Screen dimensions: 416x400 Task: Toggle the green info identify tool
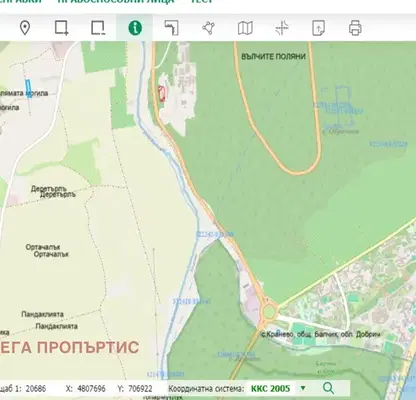click(x=135, y=28)
